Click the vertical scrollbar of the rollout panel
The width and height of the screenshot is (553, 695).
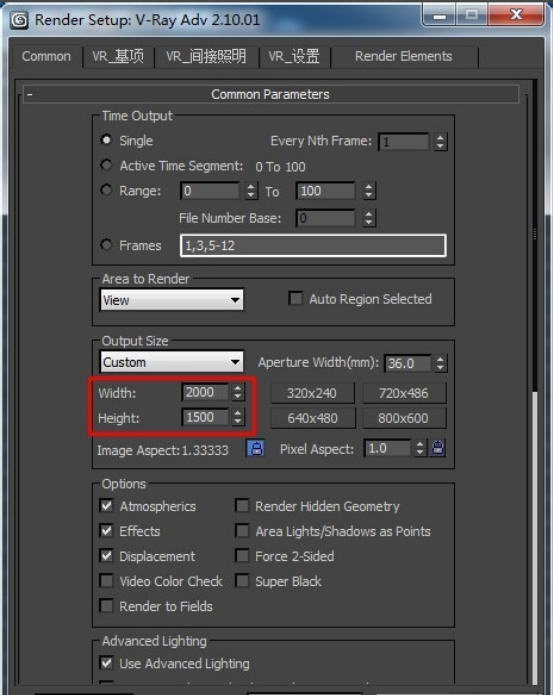(x=534, y=381)
